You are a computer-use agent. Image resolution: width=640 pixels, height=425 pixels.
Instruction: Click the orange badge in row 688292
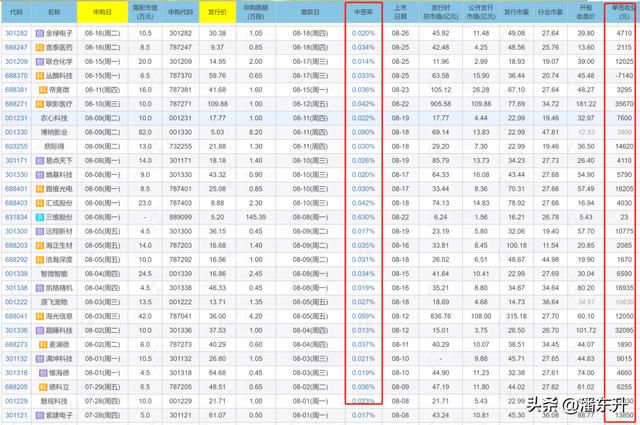pos(40,260)
